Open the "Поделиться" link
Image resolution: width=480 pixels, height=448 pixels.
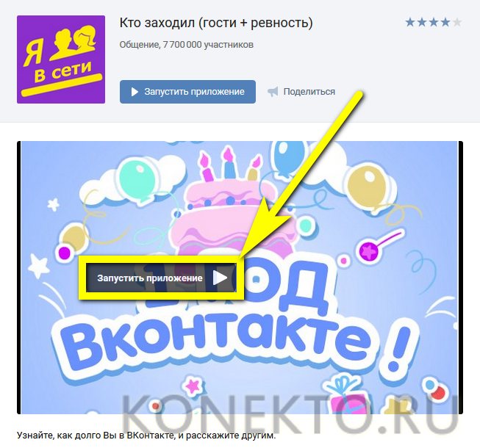[309, 92]
